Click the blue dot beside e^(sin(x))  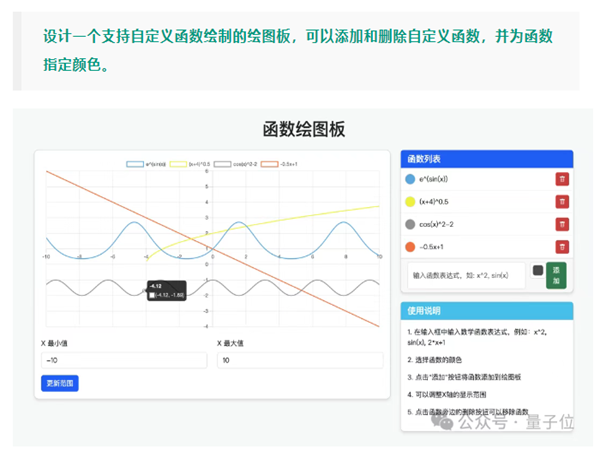[x=410, y=180]
